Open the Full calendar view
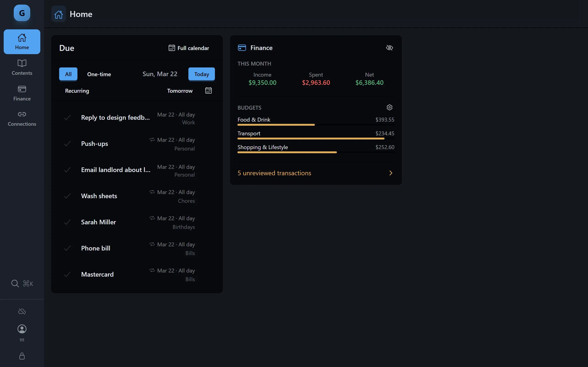The width and height of the screenshot is (588, 367). (189, 48)
